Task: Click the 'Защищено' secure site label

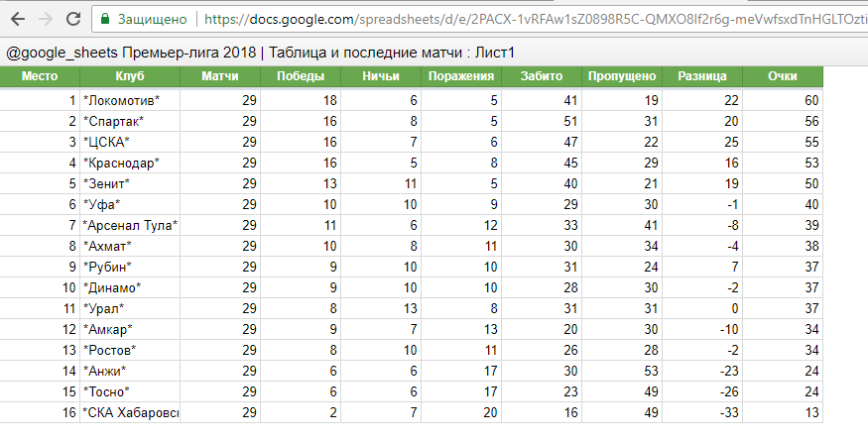Action: [x=152, y=20]
